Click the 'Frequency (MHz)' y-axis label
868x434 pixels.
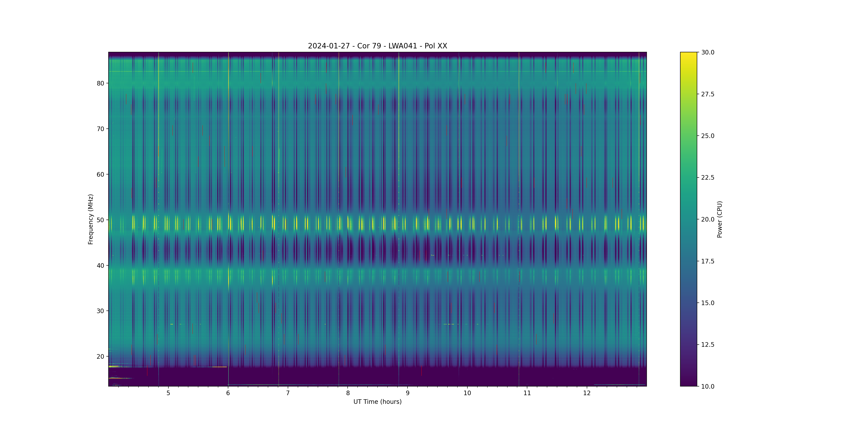pos(90,219)
